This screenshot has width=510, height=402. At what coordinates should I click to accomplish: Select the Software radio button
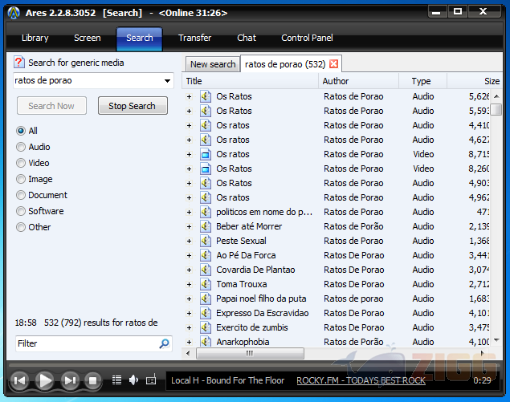[x=21, y=211]
